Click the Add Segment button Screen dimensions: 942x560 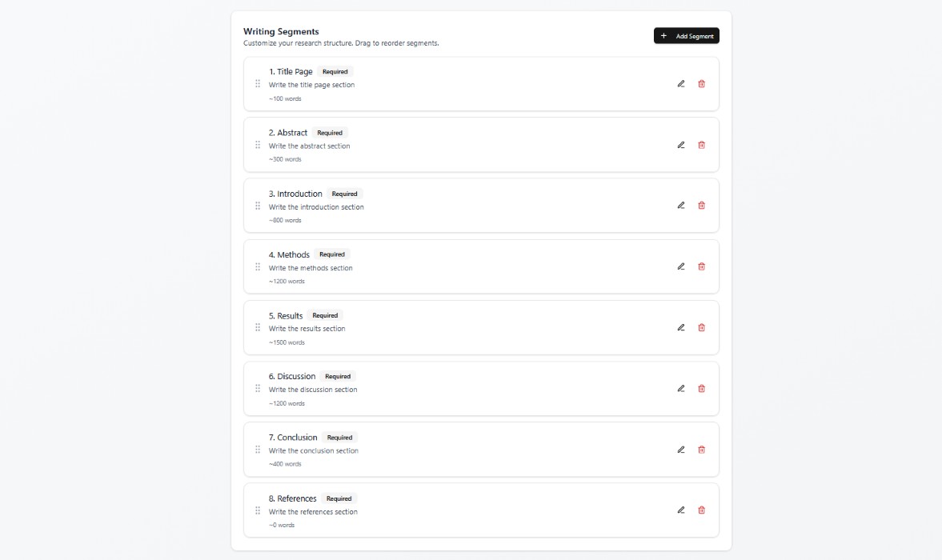(686, 36)
